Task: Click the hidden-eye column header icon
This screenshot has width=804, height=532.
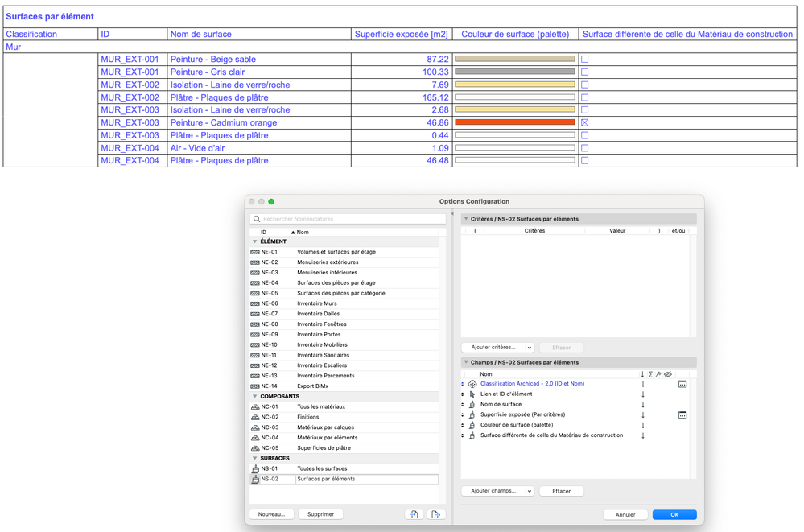Action: point(668,374)
